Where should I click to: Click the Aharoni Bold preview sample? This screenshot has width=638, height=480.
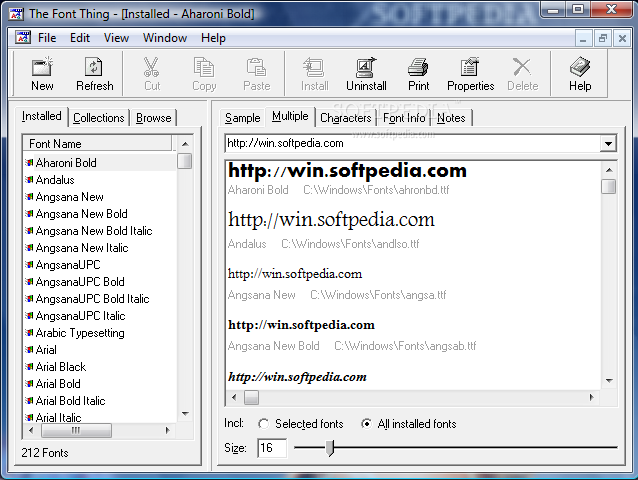347,171
